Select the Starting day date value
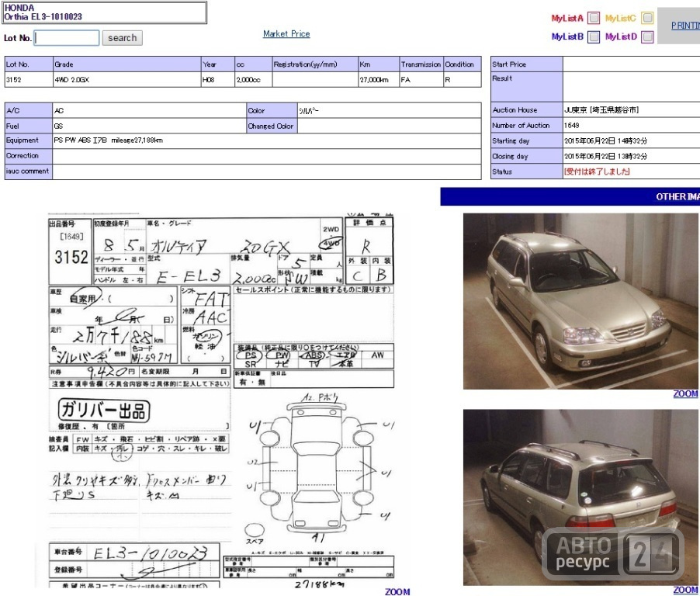Viewport: 700px width, 596px height. [605, 141]
